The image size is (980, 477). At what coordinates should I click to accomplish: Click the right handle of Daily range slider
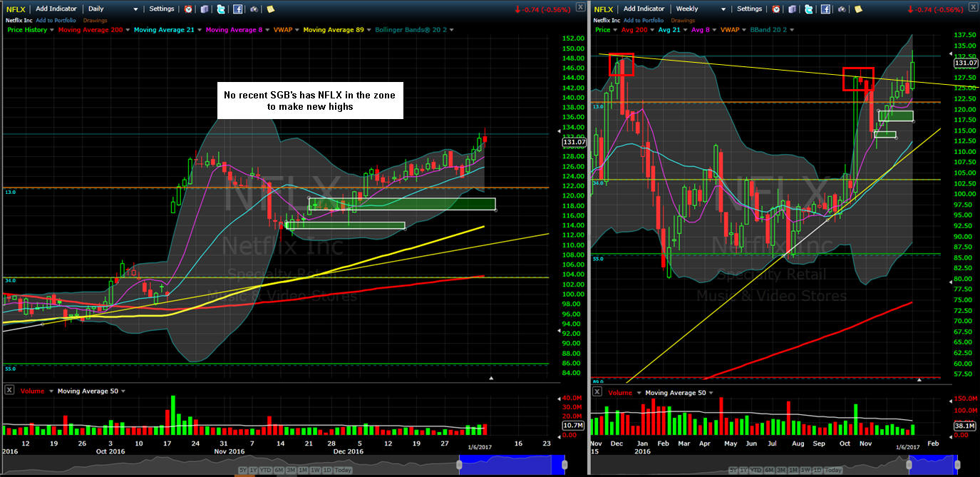[564, 465]
